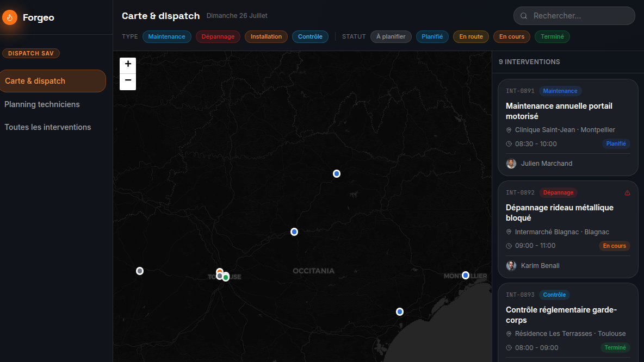Click the Clinique Saint-Jean · Montpellier location
The width and height of the screenshot is (644, 362).
point(565,130)
